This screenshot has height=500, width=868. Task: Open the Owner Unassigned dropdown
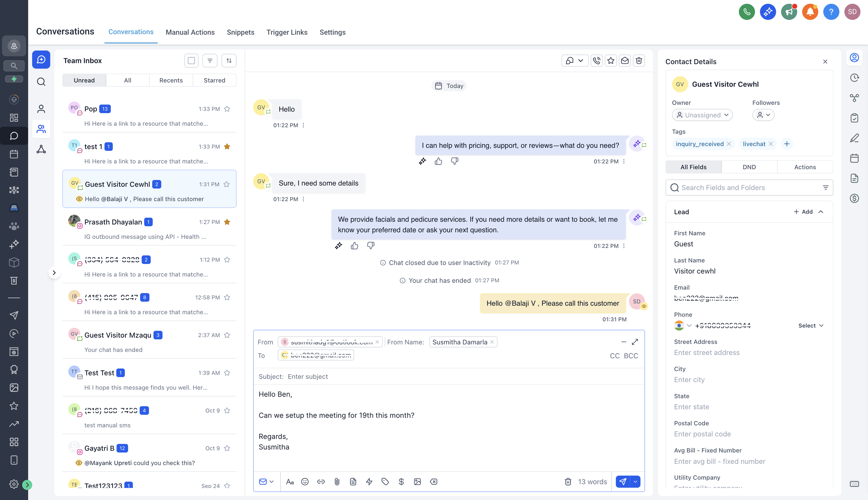click(x=702, y=115)
